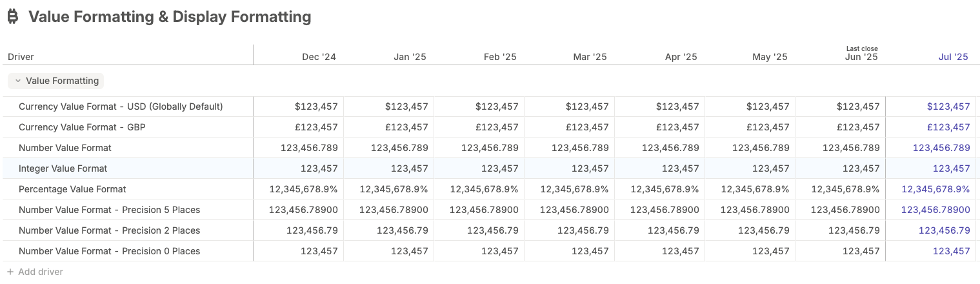The width and height of the screenshot is (980, 284).
Task: Click the Driver column header
Action: point(21,57)
